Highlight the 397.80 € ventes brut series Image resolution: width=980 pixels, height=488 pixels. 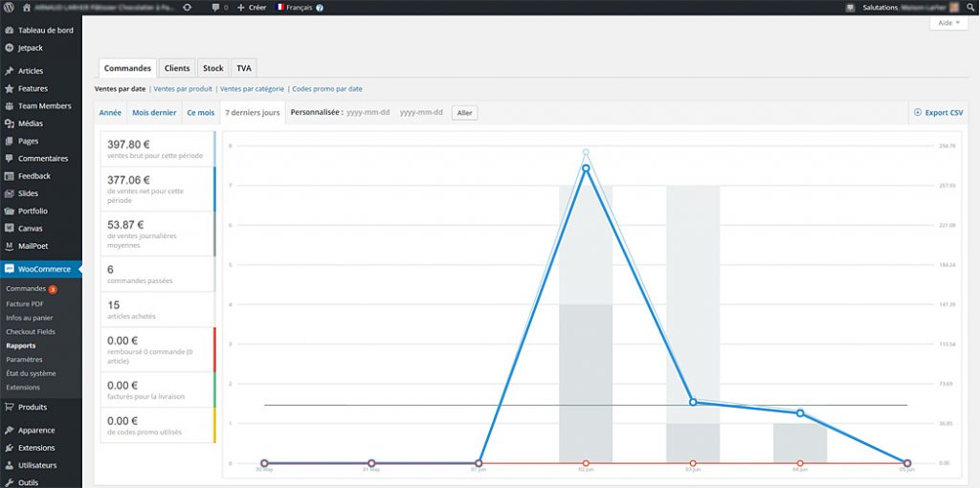point(158,148)
